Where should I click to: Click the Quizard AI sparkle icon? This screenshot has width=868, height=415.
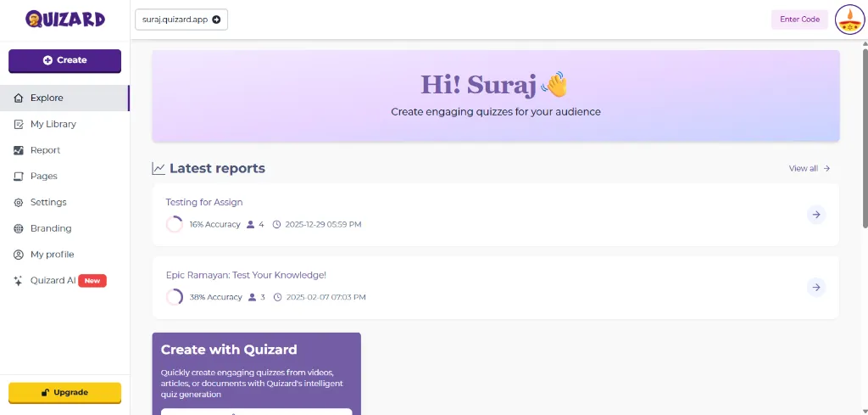19,281
